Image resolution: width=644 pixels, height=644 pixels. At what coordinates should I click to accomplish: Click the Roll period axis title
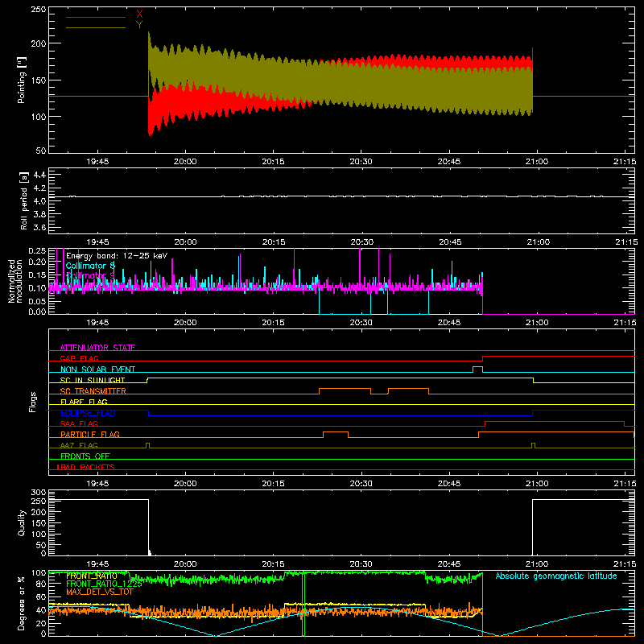click(x=24, y=200)
